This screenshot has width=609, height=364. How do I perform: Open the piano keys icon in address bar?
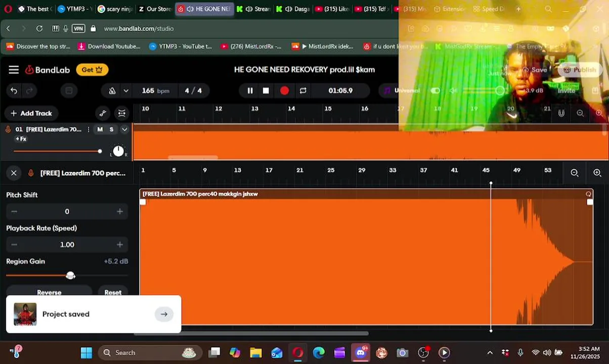tap(56, 28)
